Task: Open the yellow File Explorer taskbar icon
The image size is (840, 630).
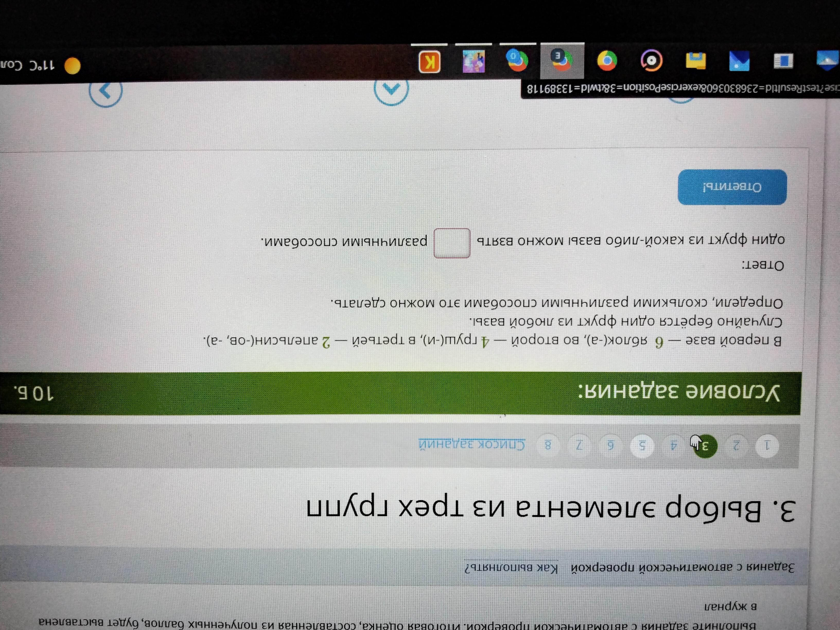Action: click(x=696, y=61)
